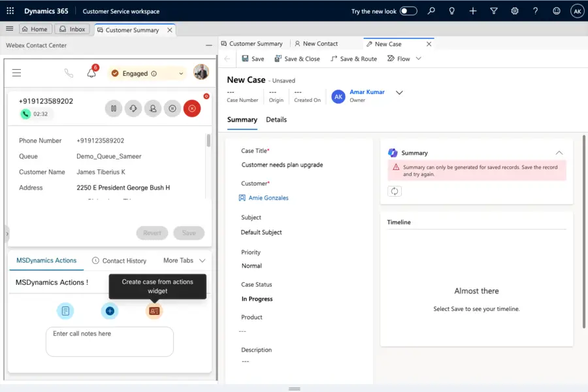Select the MSDynamics Actions tab
The width and height of the screenshot is (588, 392).
(x=46, y=260)
